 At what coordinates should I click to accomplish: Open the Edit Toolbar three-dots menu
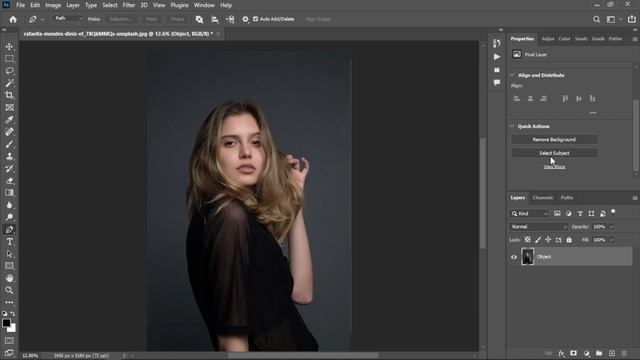pyautogui.click(x=9, y=302)
